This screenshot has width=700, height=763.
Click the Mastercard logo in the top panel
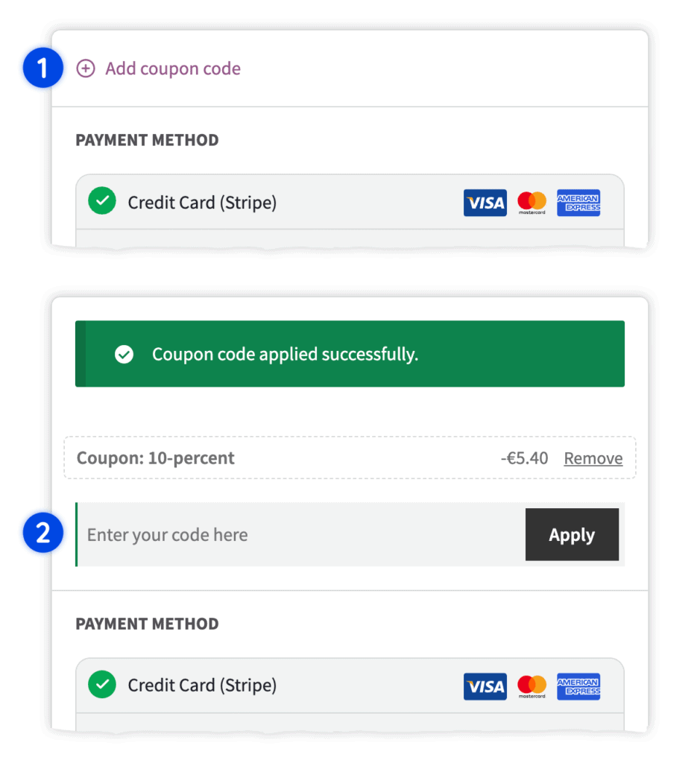532,203
